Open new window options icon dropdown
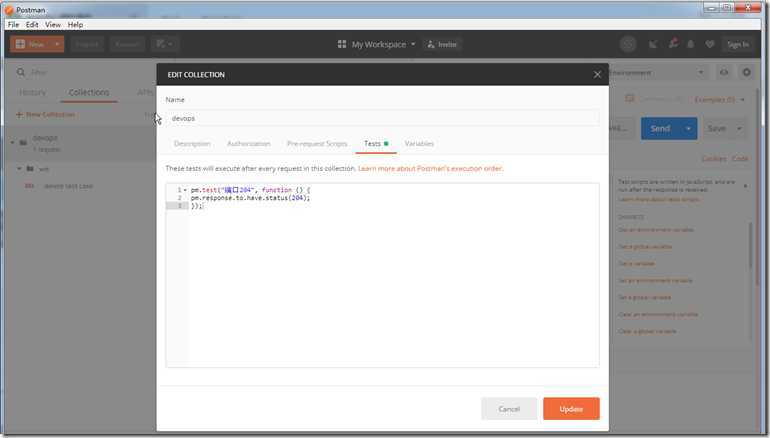Screen dimensions: 770x438 click(165, 44)
